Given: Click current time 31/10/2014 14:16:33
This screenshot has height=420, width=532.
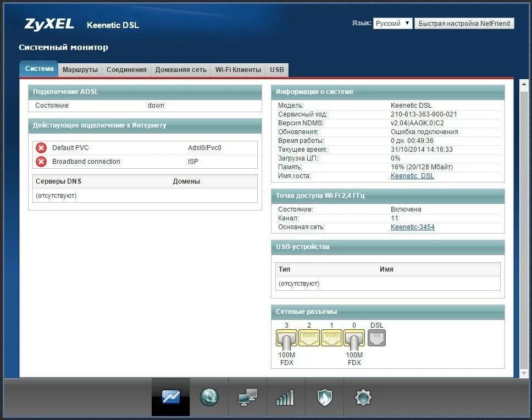Looking at the screenshot, I should [x=422, y=150].
